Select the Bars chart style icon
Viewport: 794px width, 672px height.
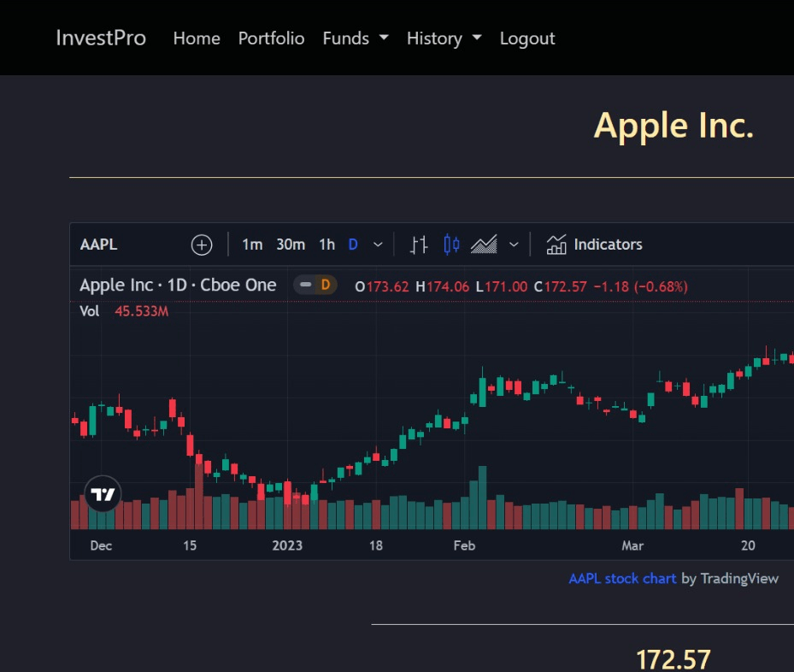(419, 245)
